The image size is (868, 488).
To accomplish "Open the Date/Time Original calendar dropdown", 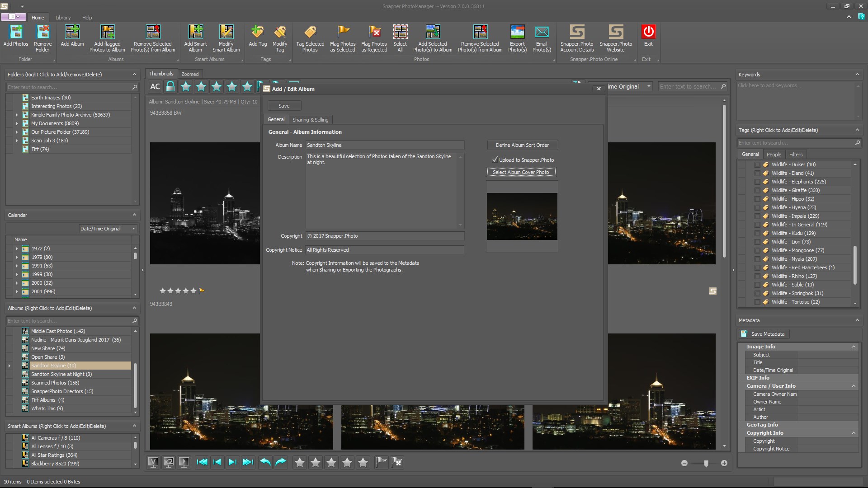I will coord(133,229).
